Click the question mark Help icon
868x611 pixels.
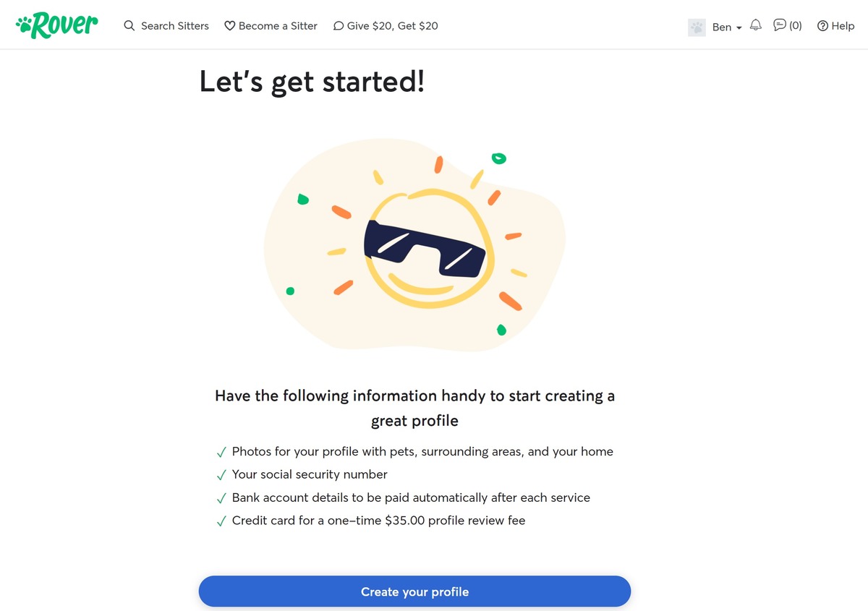tap(825, 25)
